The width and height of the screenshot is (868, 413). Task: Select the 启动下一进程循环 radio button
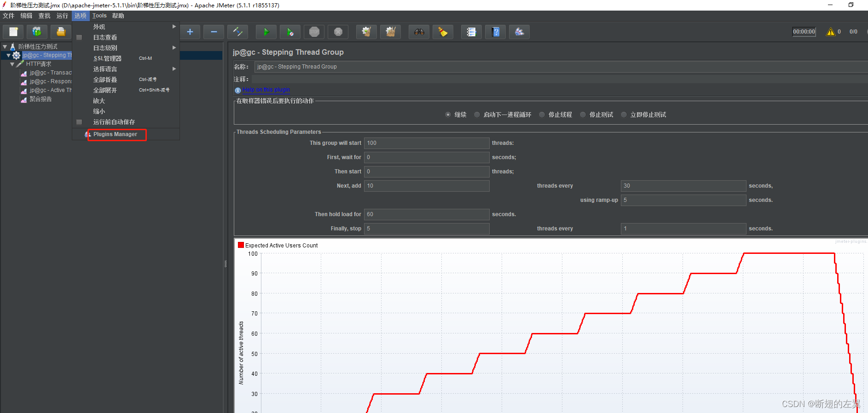tap(477, 115)
